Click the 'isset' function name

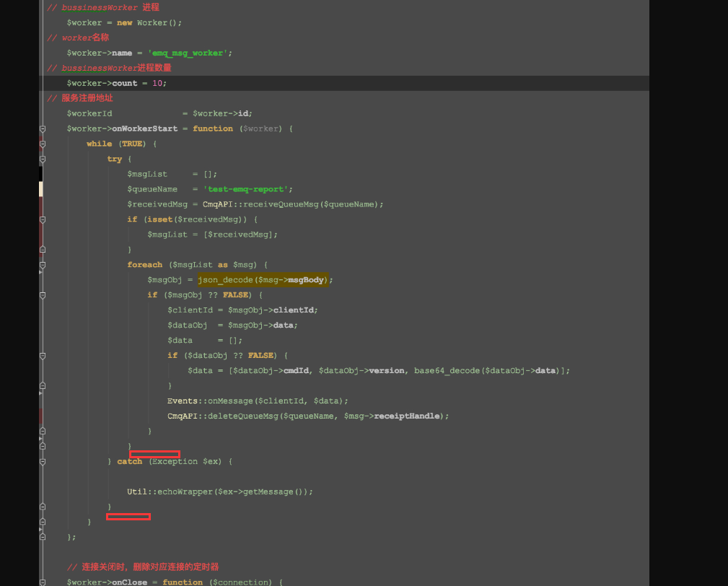click(159, 219)
